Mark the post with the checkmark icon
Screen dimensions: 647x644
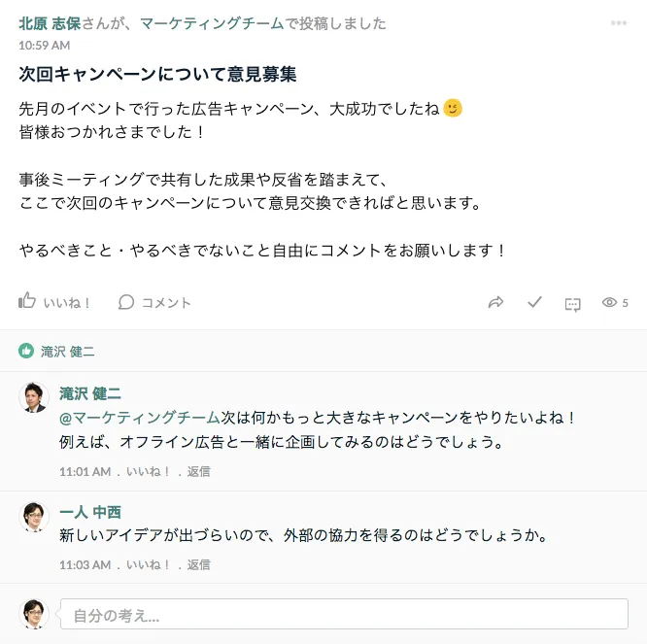pyautogui.click(x=534, y=302)
